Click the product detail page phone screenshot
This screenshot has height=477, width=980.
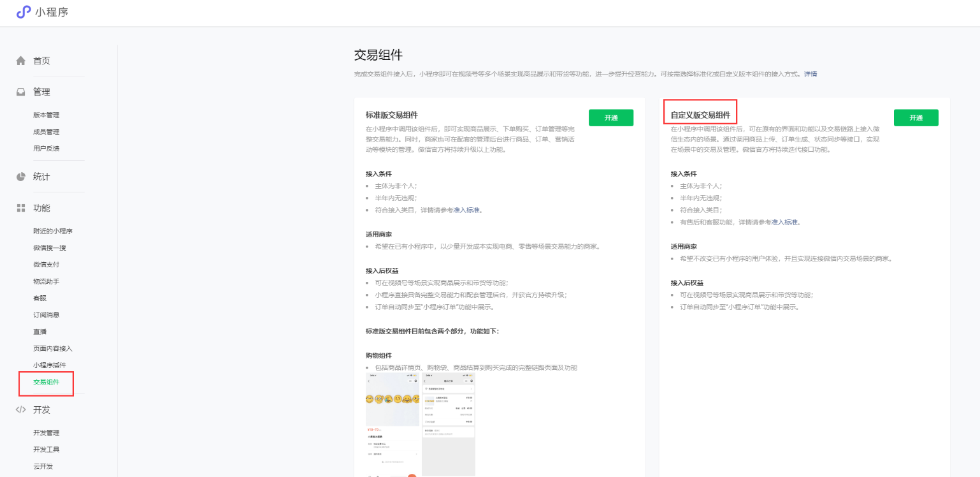point(393,424)
